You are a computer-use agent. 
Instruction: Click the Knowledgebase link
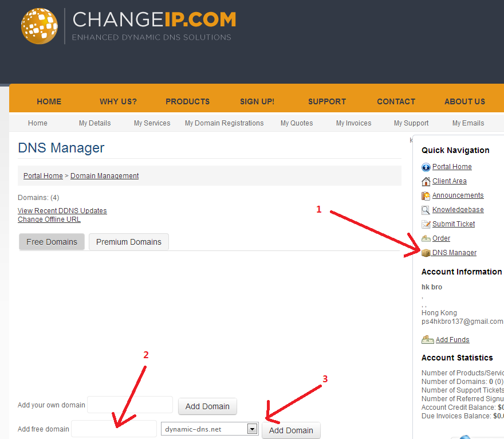point(458,210)
